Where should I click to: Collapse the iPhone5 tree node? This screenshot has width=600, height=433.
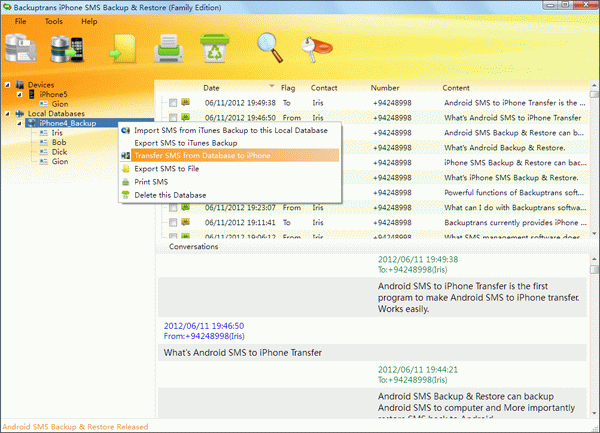pyautogui.click(x=20, y=94)
